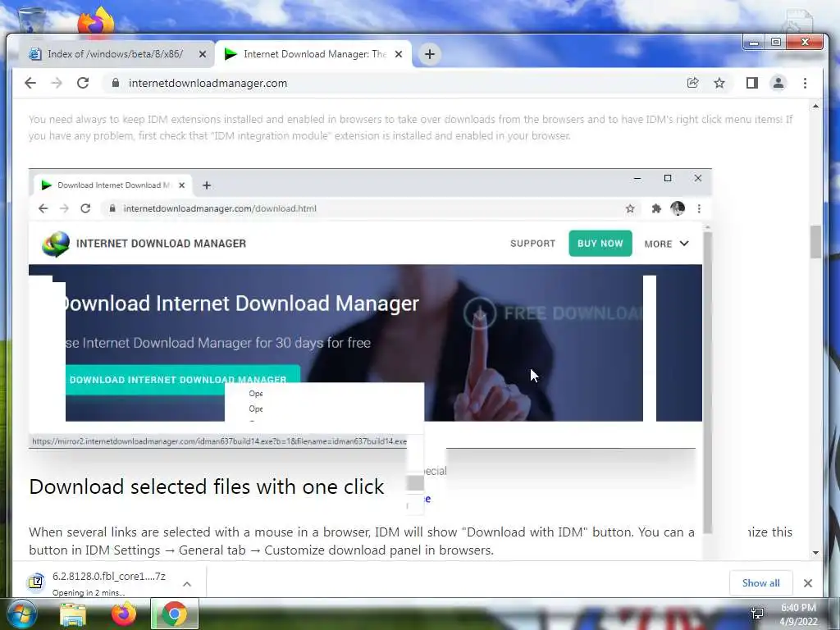Click the scrollbar up arrow
Image resolution: width=840 pixels, height=630 pixels.
click(x=815, y=106)
